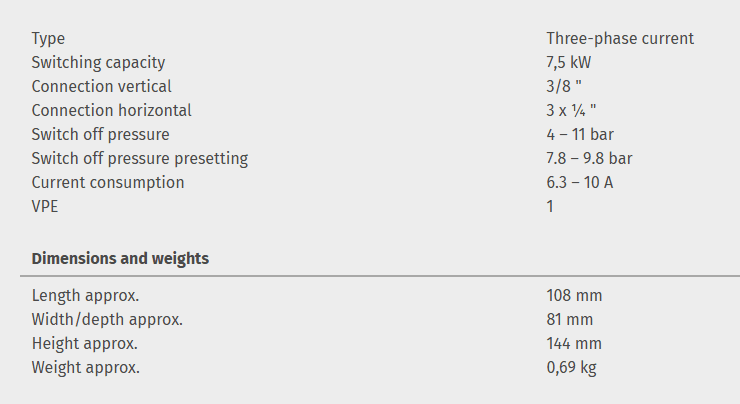Click the '6.3 – 10 A' value
This screenshot has width=740, height=404.
pyautogui.click(x=580, y=182)
